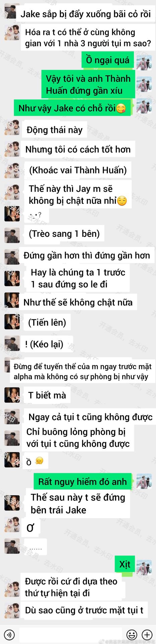Image resolution: width=156 pixels, height=644 pixels.
Task: Click the message text input field
Action: [x=71, y=634]
